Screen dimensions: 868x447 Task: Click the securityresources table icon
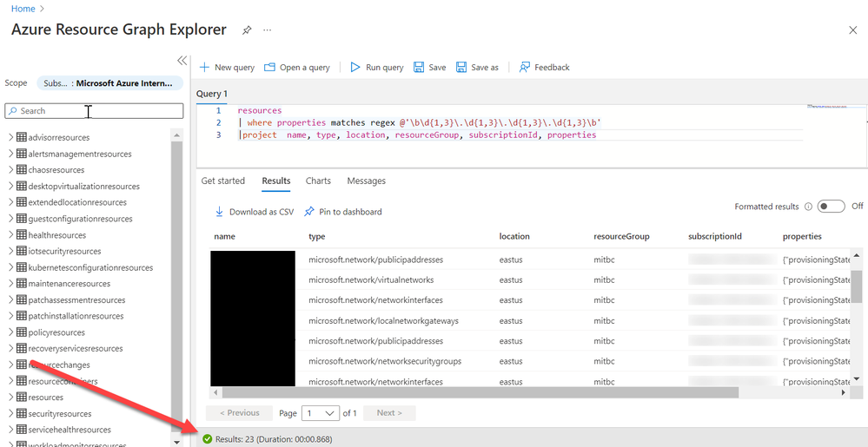(22, 413)
